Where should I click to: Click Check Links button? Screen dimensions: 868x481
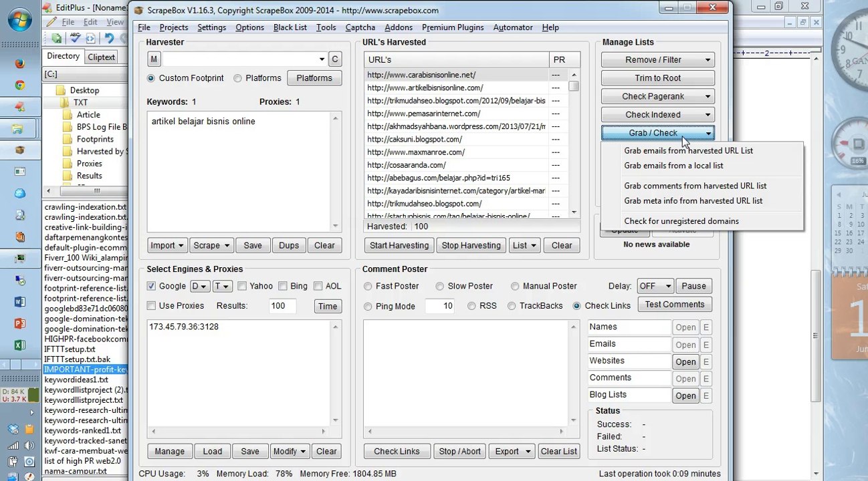coord(397,451)
